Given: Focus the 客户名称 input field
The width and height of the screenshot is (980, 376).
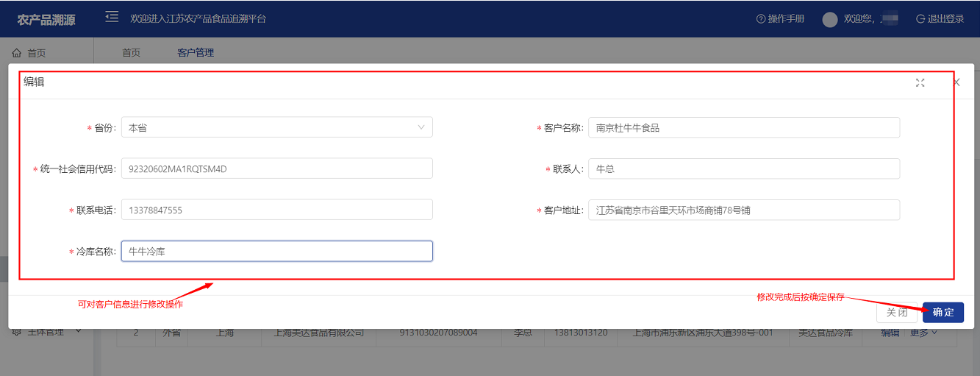Looking at the screenshot, I should [x=743, y=127].
